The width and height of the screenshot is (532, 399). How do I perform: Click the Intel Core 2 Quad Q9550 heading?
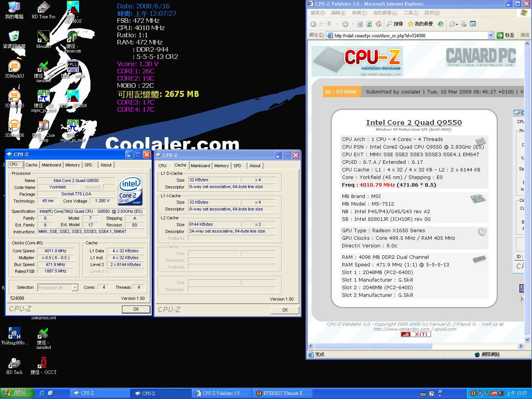pyautogui.click(x=414, y=122)
